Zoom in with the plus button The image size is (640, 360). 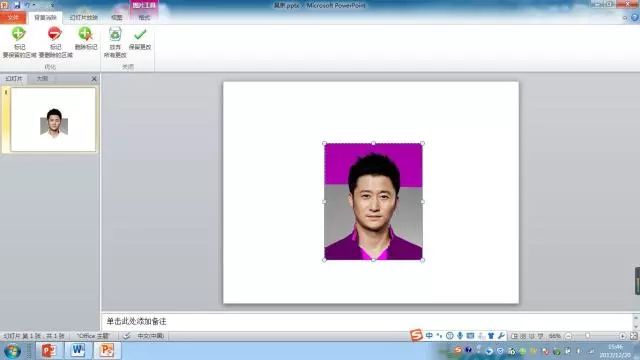(x=622, y=336)
